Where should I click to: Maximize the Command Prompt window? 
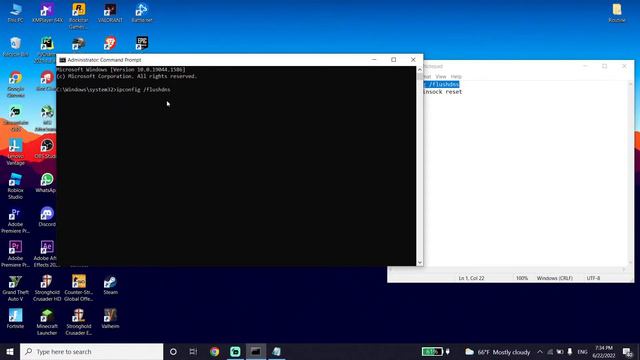(x=393, y=60)
